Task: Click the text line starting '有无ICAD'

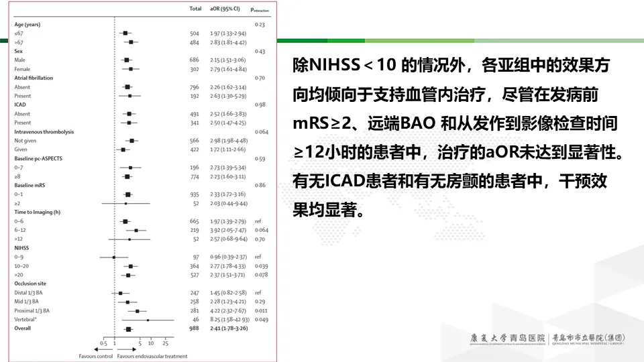Action: click(x=449, y=181)
